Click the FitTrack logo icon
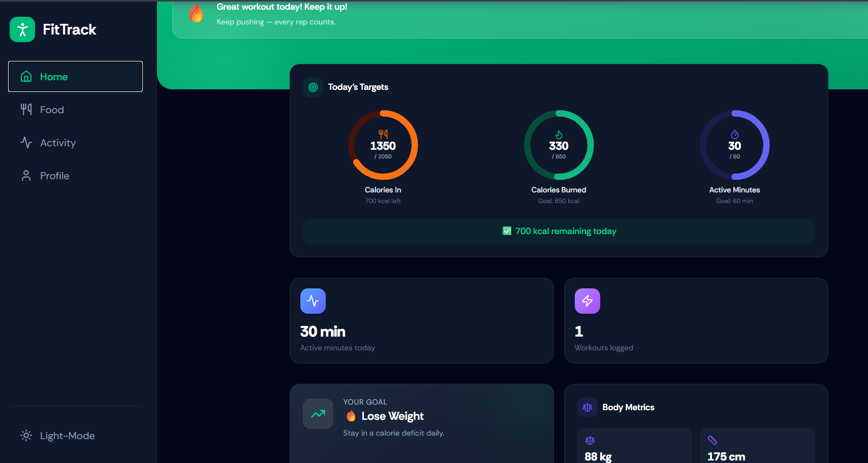This screenshot has width=868, height=463. pyautogui.click(x=22, y=29)
